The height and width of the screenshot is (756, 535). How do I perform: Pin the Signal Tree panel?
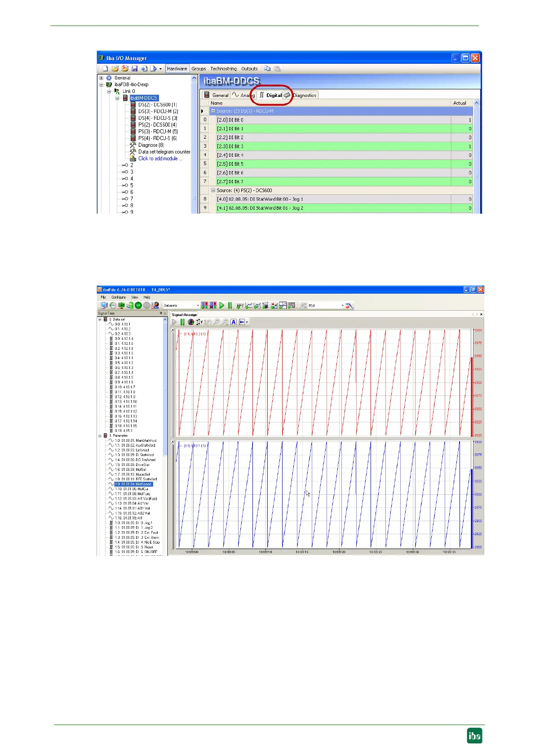point(161,313)
